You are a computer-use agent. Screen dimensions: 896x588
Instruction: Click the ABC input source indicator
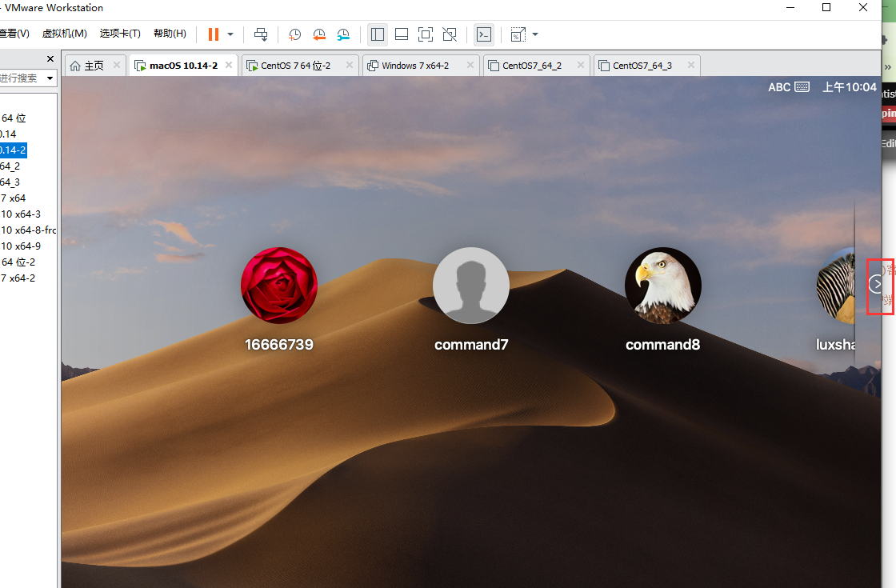coord(779,87)
